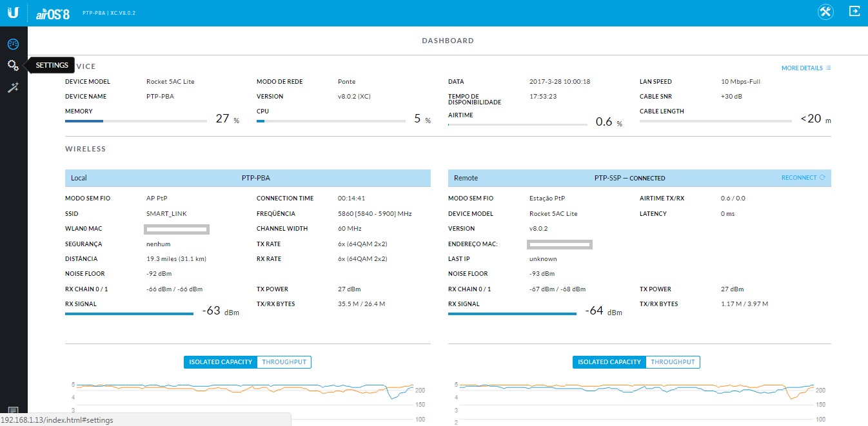The image size is (868, 426).
Task: Switch local chart to Throughput
Action: [x=284, y=362]
